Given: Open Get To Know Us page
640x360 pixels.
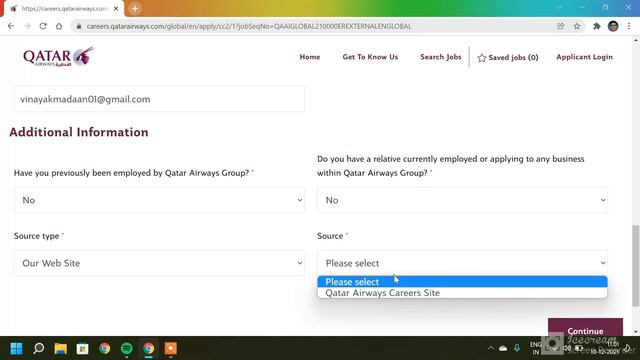Looking at the screenshot, I should pos(370,57).
